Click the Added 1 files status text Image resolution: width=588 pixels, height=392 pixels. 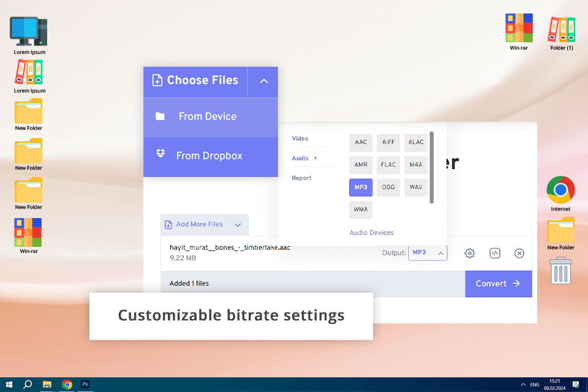point(189,284)
